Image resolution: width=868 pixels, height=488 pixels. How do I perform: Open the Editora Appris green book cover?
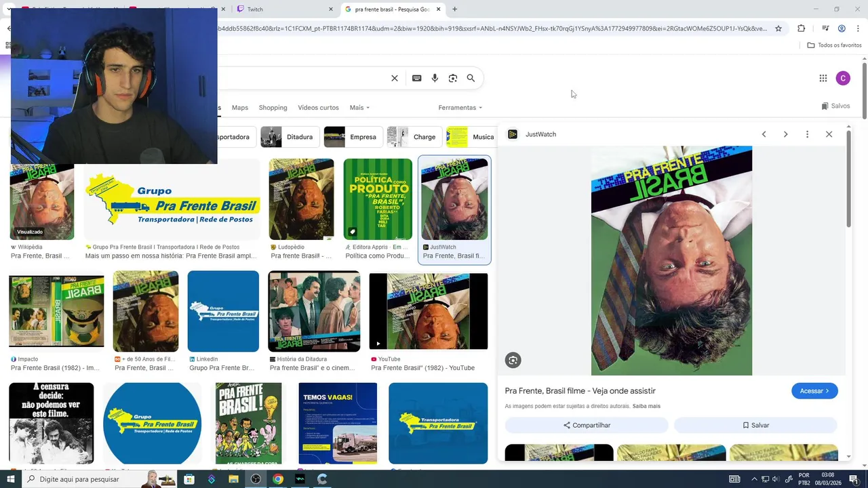[x=378, y=199]
